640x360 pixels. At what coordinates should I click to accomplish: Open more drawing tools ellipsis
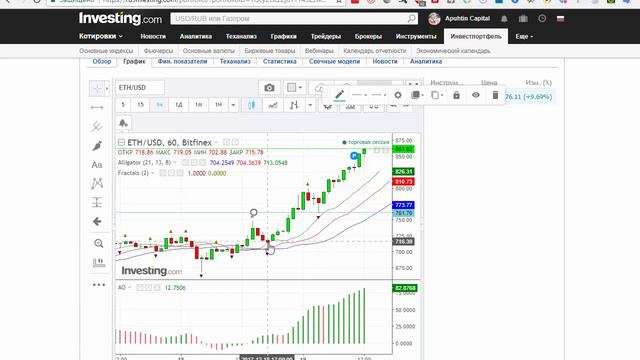(x=98, y=284)
